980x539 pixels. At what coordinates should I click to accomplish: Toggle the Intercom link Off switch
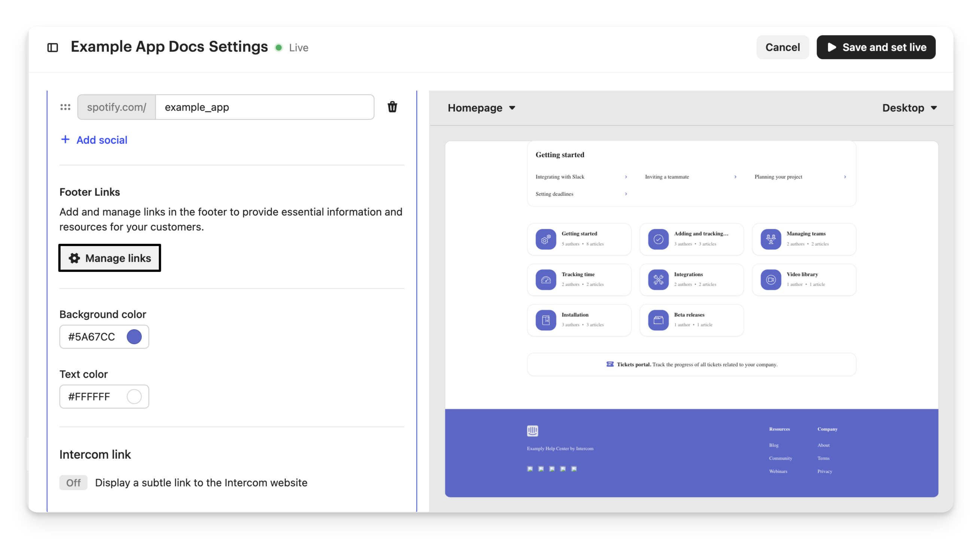coord(73,482)
